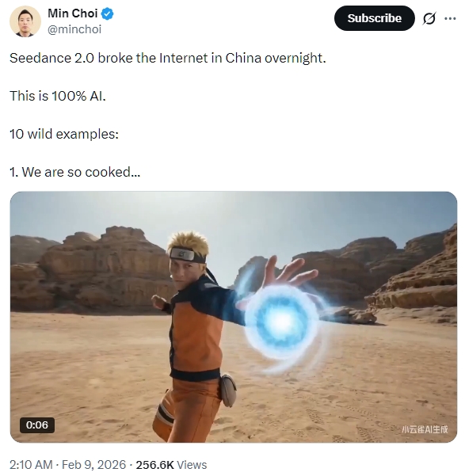Click the 'This is 100% AI.' text
The height and width of the screenshot is (476, 465).
click(58, 96)
